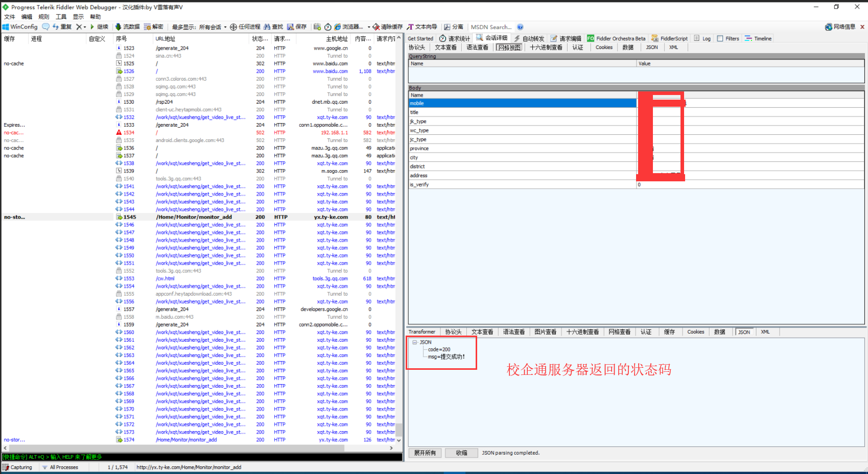This screenshot has width=868, height=474.
Task: Select session 1574 /Home/Monitor/monitor_add
Action: 198,440
